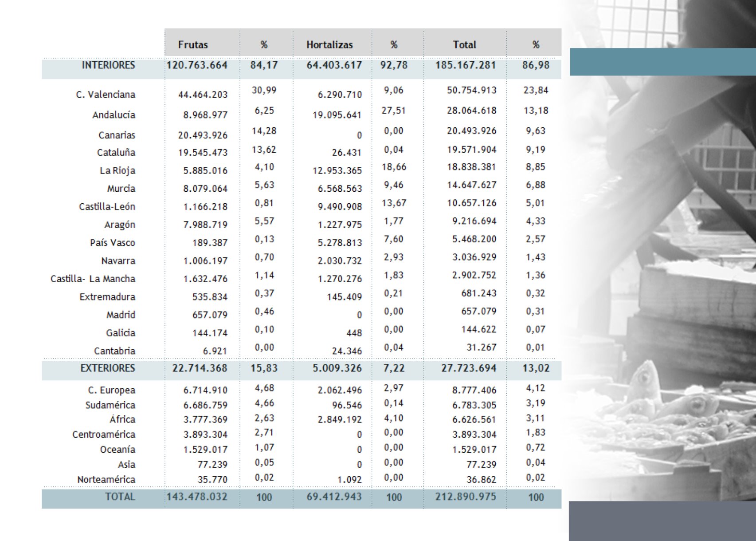Click the Sudamérica row label
Viewport: 756px width, 541px height.
[110, 405]
